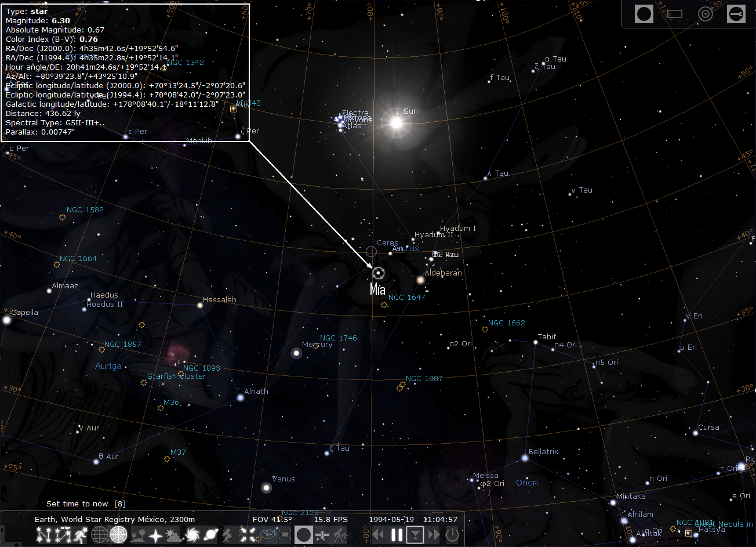This screenshot has height=547, width=756.
Task: Toggle the equatorial grid
Action: click(100, 535)
